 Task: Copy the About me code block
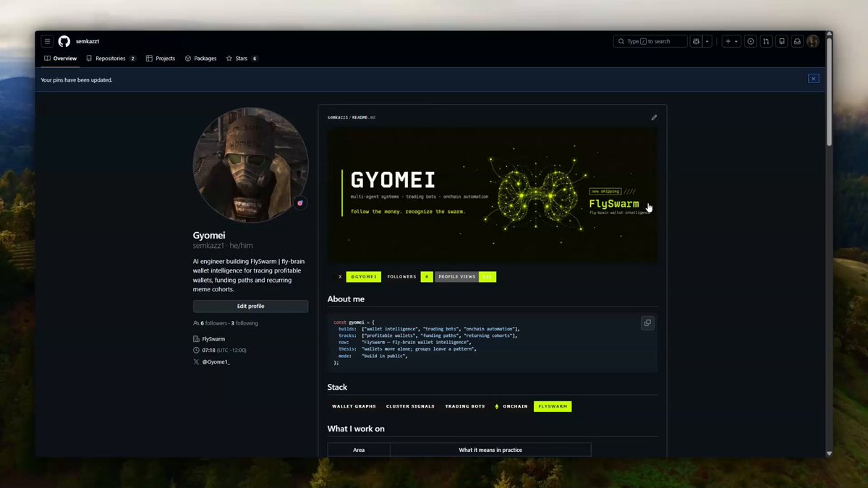[647, 323]
